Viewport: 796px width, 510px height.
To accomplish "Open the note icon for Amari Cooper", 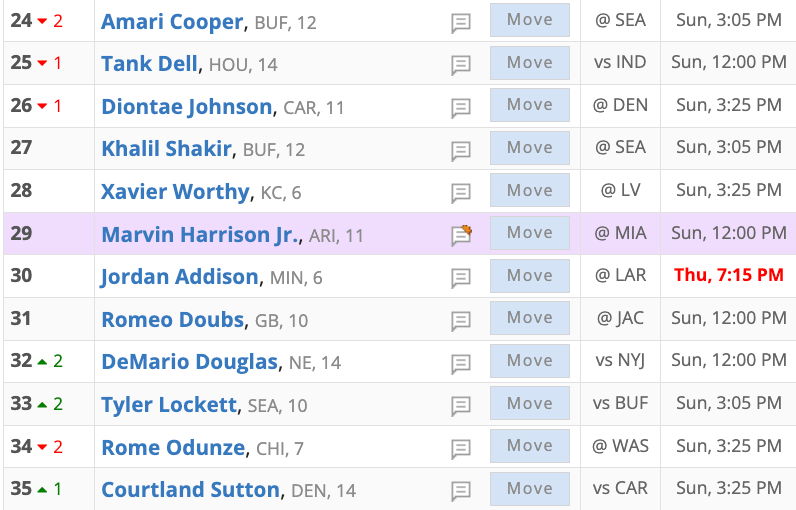I will [x=461, y=23].
